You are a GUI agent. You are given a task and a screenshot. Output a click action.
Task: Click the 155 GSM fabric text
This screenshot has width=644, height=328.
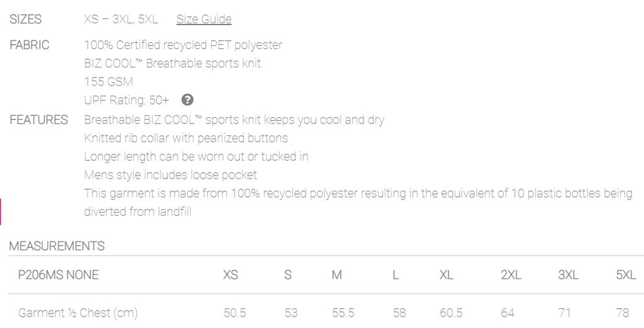coord(108,82)
